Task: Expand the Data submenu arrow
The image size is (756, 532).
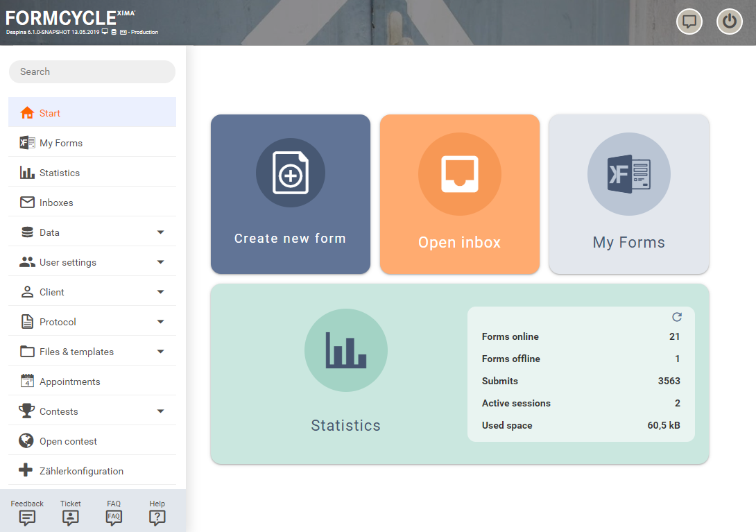Action: [160, 232]
